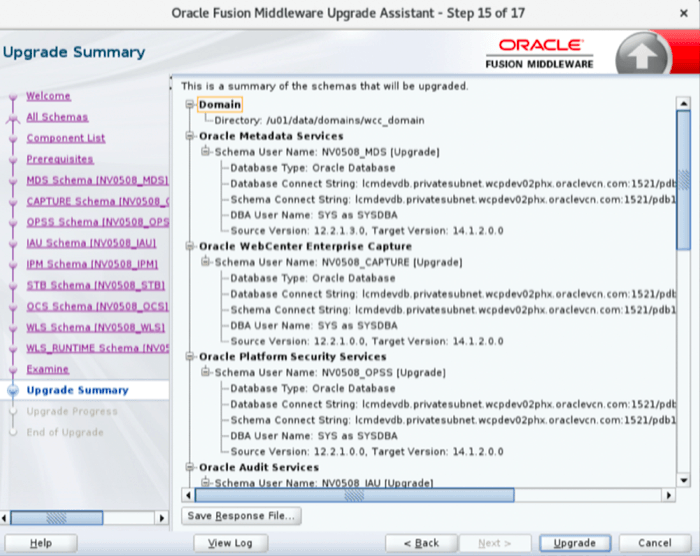Click the summary vertical scrollbar thumb
The height and width of the screenshot is (556, 700).
click(683, 180)
